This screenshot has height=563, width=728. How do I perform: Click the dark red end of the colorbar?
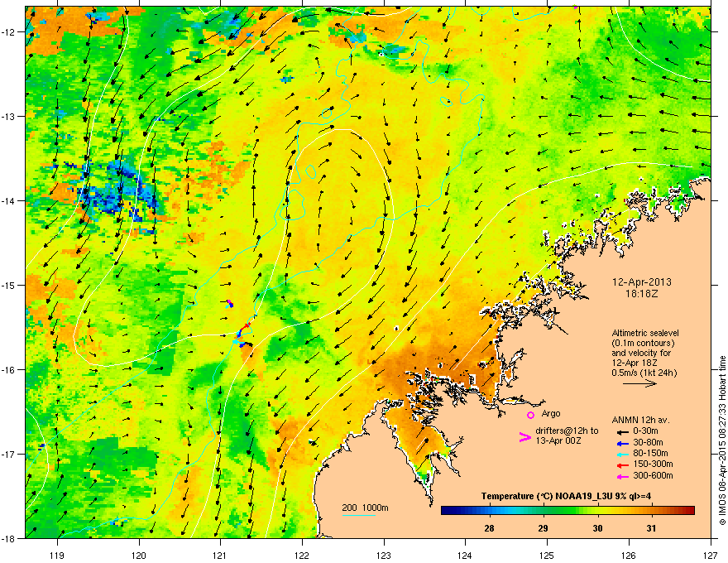point(689,510)
